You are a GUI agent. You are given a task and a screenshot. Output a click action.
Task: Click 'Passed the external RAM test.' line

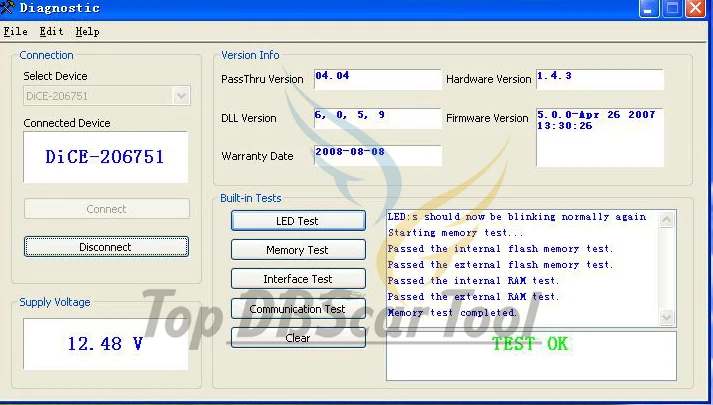pyautogui.click(x=473, y=297)
